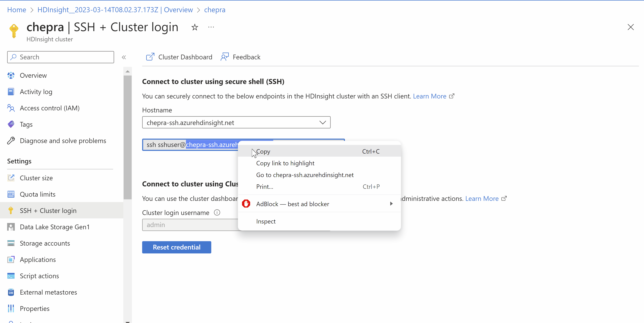Collapse the sidebar with double chevron
Image resolution: width=644 pixels, height=323 pixels.
[x=124, y=57]
